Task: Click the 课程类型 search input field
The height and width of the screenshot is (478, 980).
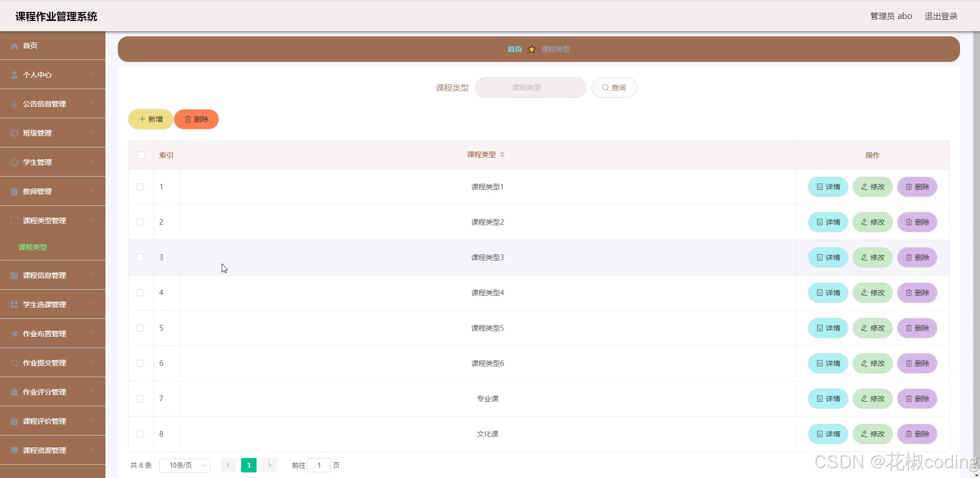Action: click(530, 88)
